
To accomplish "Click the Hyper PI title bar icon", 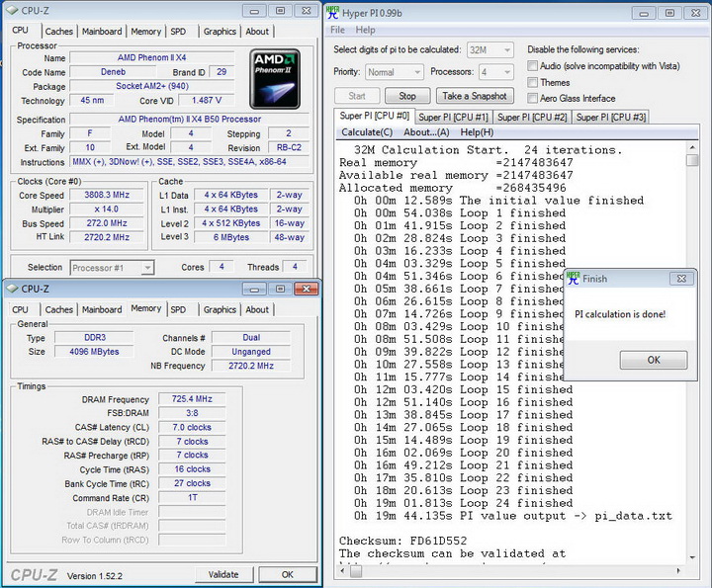I will [x=333, y=12].
